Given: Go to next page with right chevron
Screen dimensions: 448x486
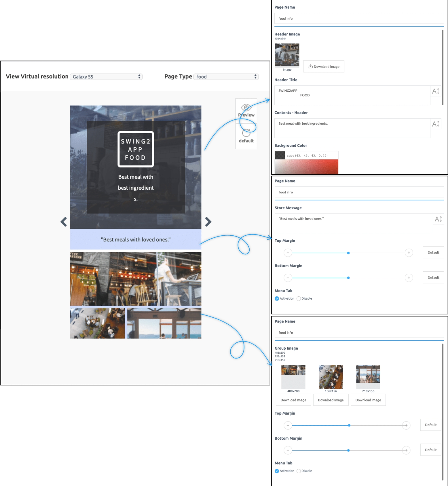Looking at the screenshot, I should [208, 222].
